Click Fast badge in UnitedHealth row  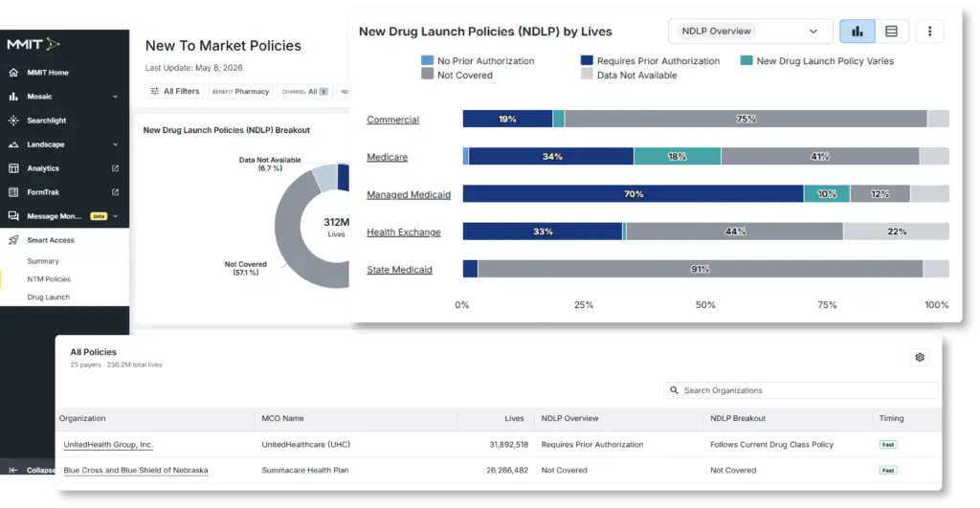[x=888, y=445]
